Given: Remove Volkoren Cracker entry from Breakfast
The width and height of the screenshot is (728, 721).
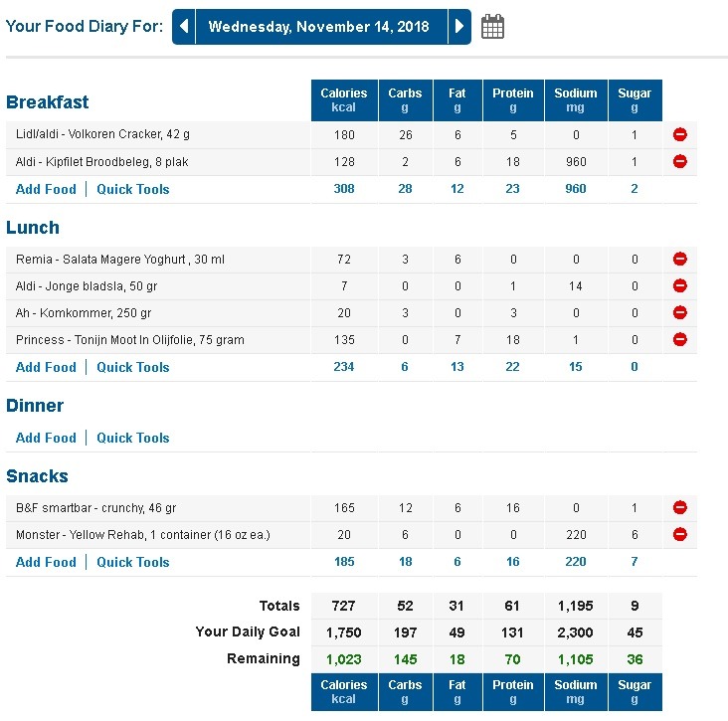Looking at the screenshot, I should pos(680,134).
